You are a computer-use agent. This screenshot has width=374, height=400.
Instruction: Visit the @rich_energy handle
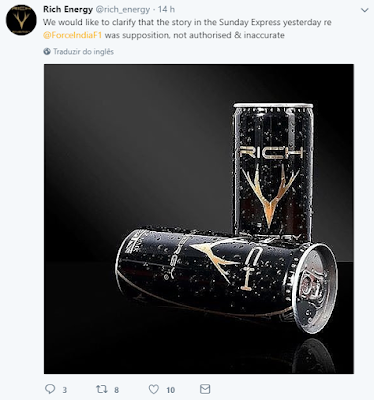123,10
